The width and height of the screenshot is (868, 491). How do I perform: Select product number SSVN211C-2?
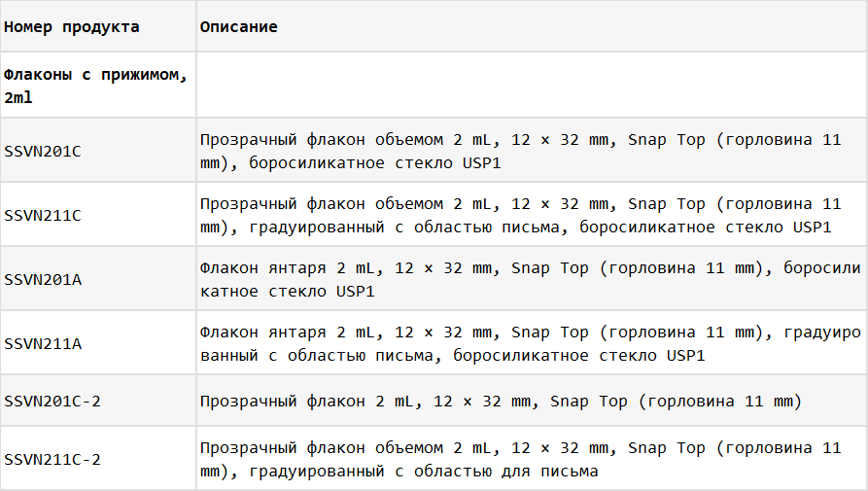tap(52, 460)
